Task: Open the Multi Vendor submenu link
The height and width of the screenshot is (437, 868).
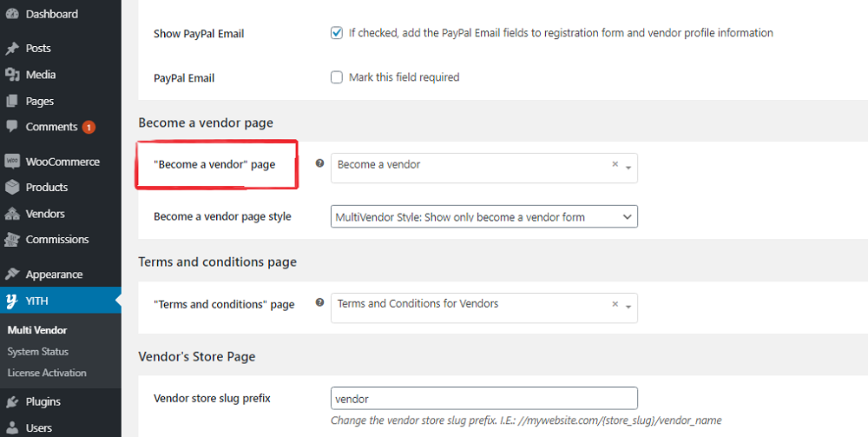Action: coord(37,330)
